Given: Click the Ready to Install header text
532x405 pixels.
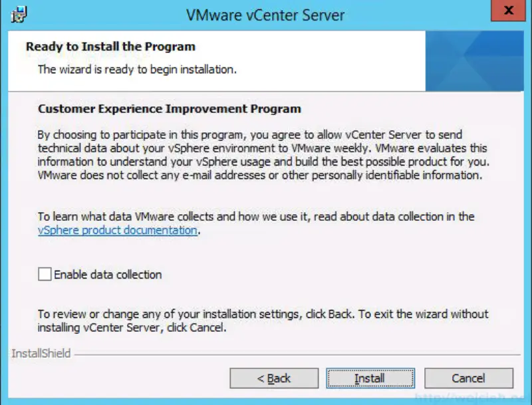Looking at the screenshot, I should 110,47.
